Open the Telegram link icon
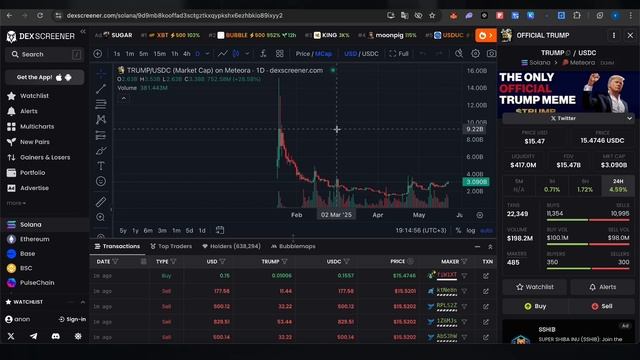 point(33,336)
